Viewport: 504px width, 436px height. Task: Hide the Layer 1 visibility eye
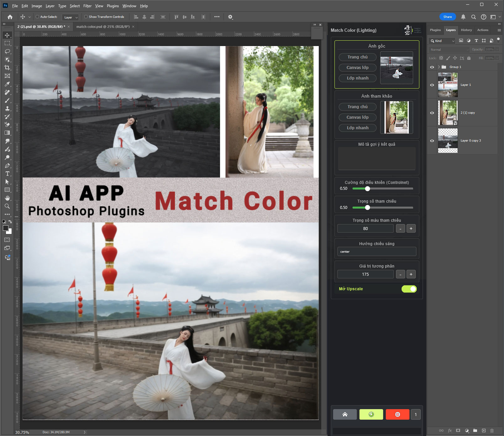432,85
